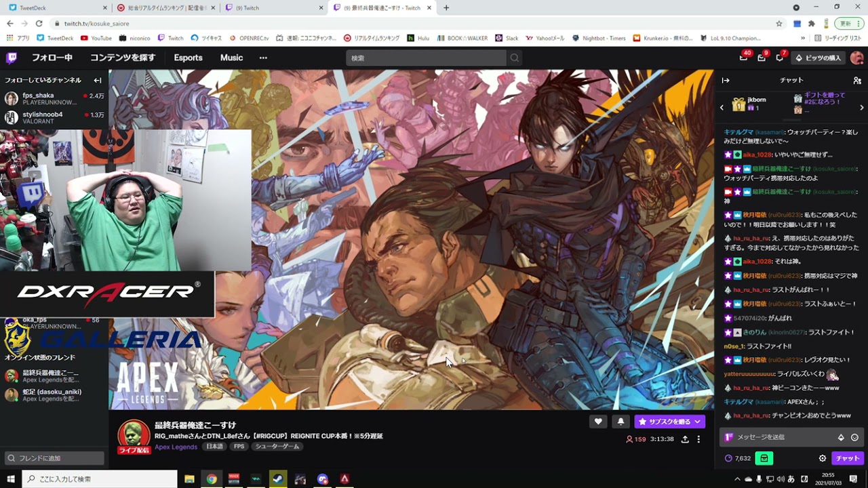Open Prime loot crown icon with 40 badge
This screenshot has width=868, height=488.
tap(743, 58)
